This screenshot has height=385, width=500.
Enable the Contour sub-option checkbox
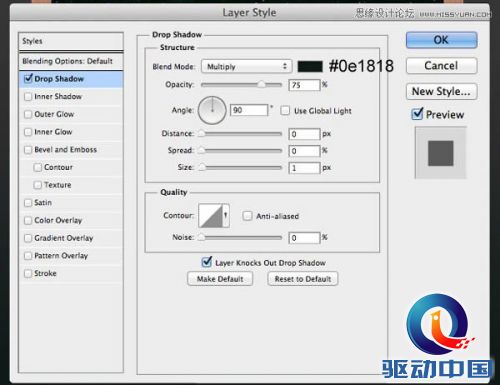point(38,167)
